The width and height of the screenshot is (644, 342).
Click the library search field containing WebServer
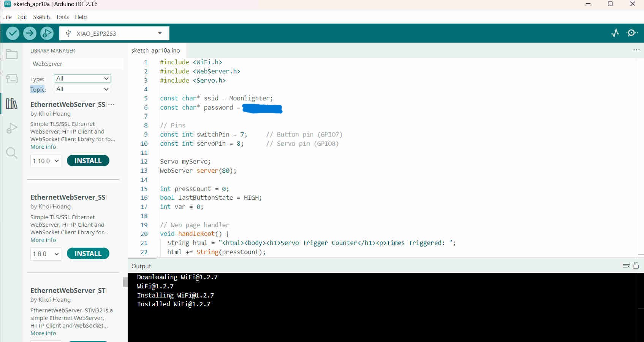pos(77,64)
